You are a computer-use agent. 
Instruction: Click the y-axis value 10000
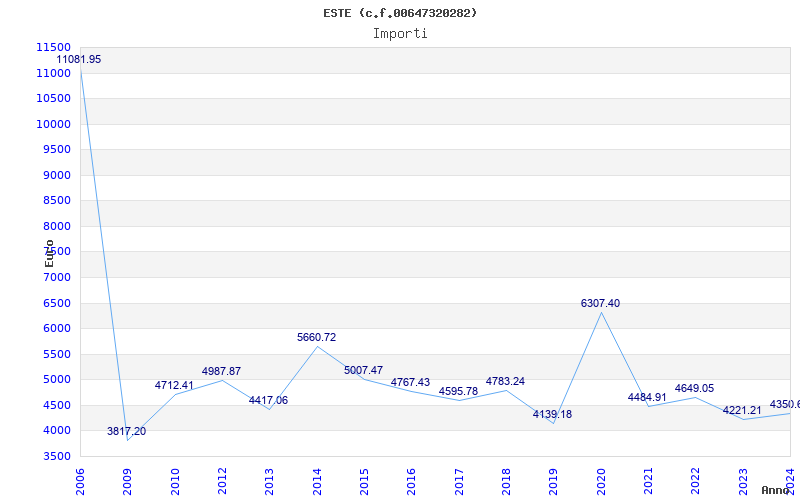pyautogui.click(x=53, y=124)
